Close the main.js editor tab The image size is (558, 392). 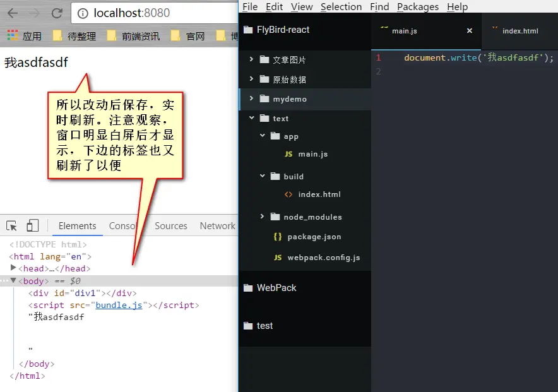[470, 31]
